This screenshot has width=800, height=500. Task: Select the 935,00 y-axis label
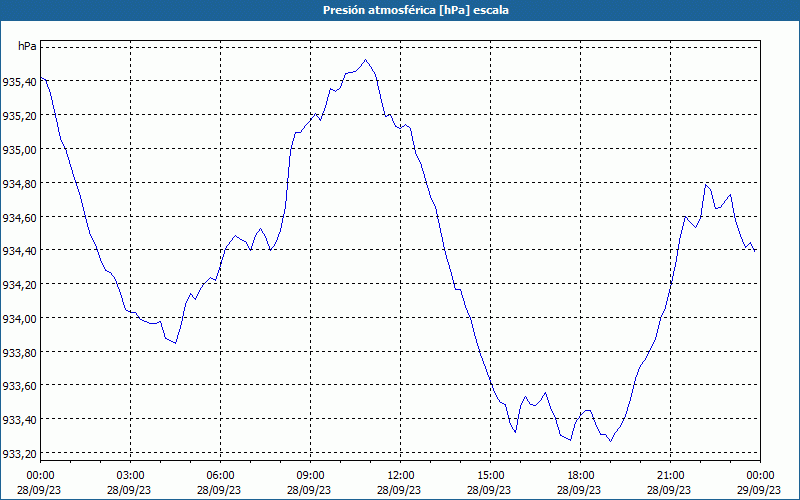[19, 149]
